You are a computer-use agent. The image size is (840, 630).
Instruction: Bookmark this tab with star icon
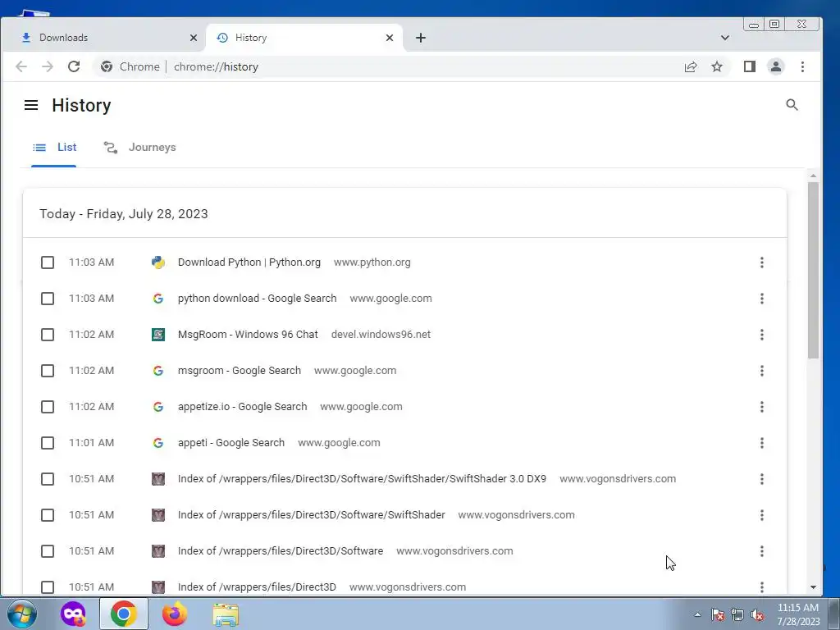tap(717, 66)
